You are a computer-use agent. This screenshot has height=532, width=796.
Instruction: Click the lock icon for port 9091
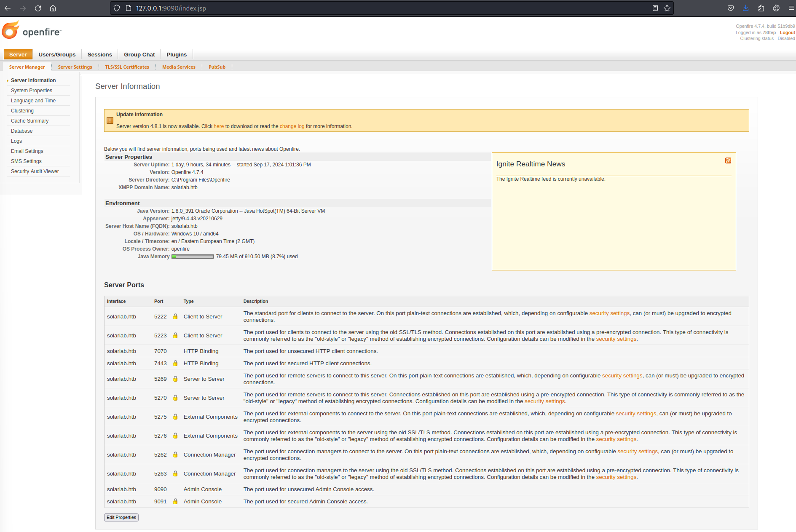175,501
